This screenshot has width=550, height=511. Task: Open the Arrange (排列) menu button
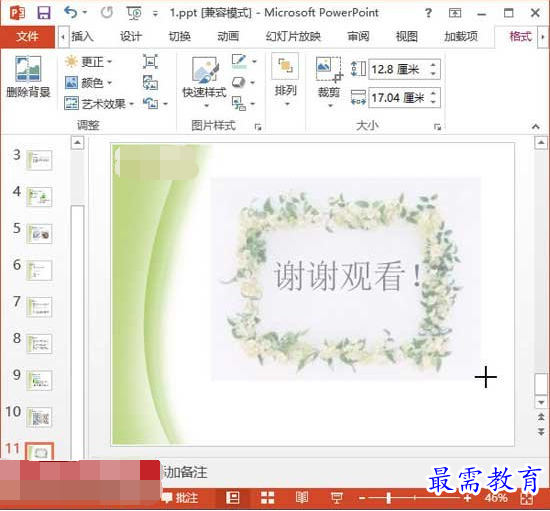pos(285,80)
